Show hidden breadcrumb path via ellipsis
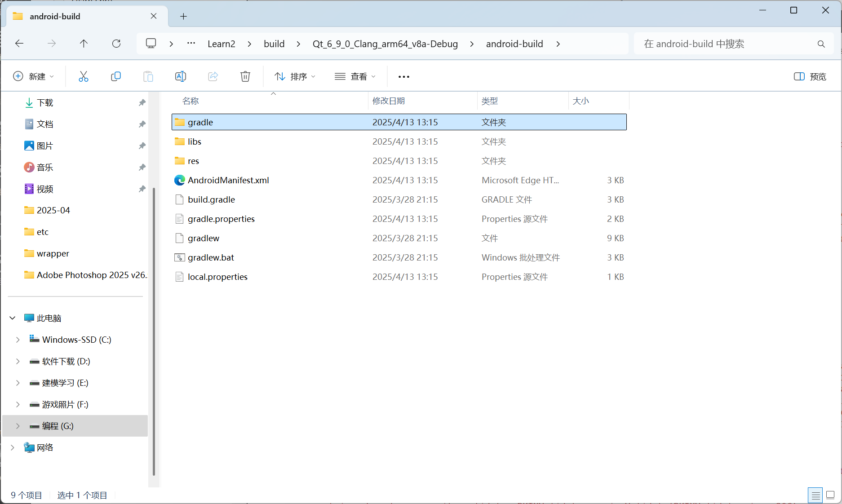This screenshot has height=504, width=842. 191,44
